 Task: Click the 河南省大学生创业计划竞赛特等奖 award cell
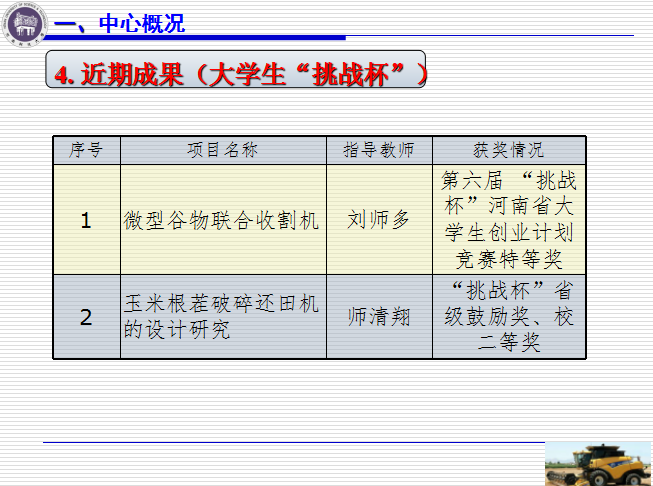tap(509, 220)
